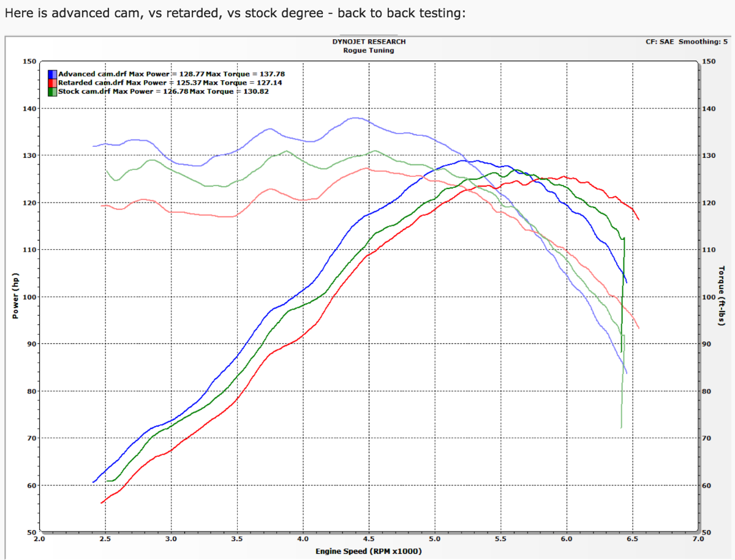This screenshot has height=560, width=735.
Task: Click the DYNOJET RESEARCH chart title
Action: tap(368, 42)
